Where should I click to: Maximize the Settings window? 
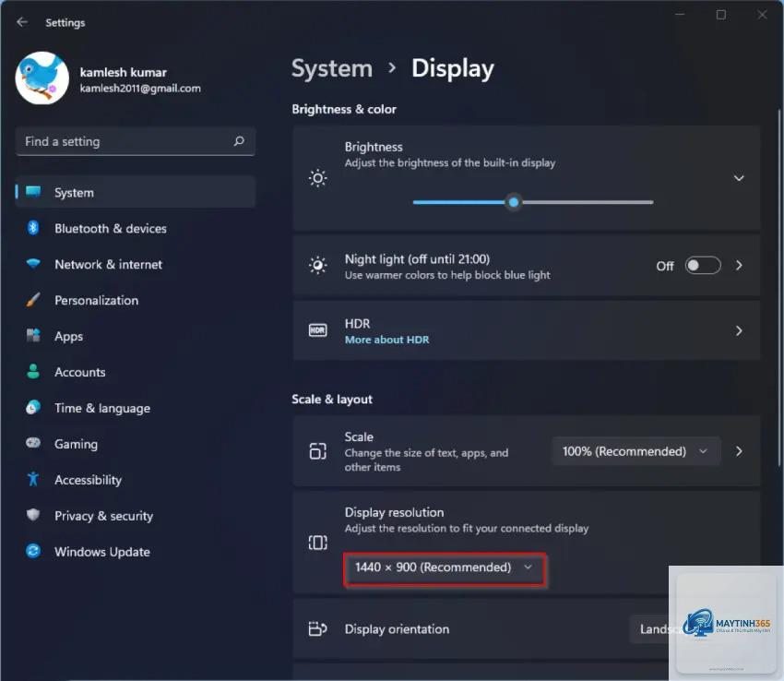point(721,15)
